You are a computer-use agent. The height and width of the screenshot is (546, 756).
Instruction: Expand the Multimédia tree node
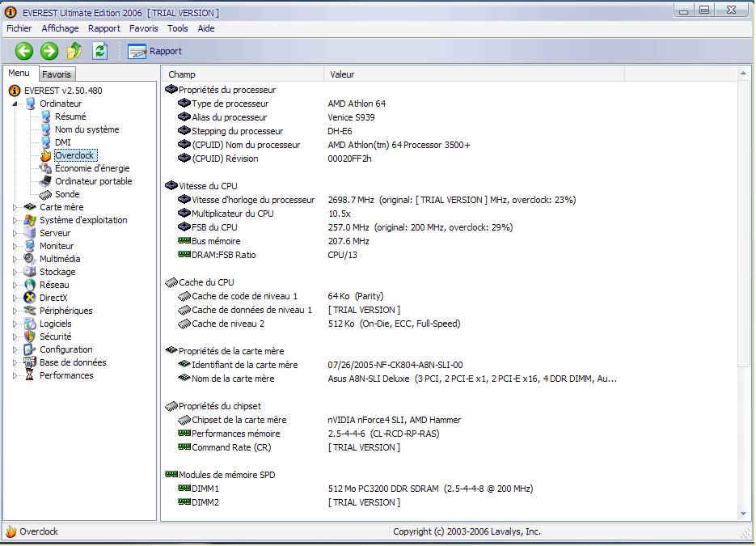(15, 259)
